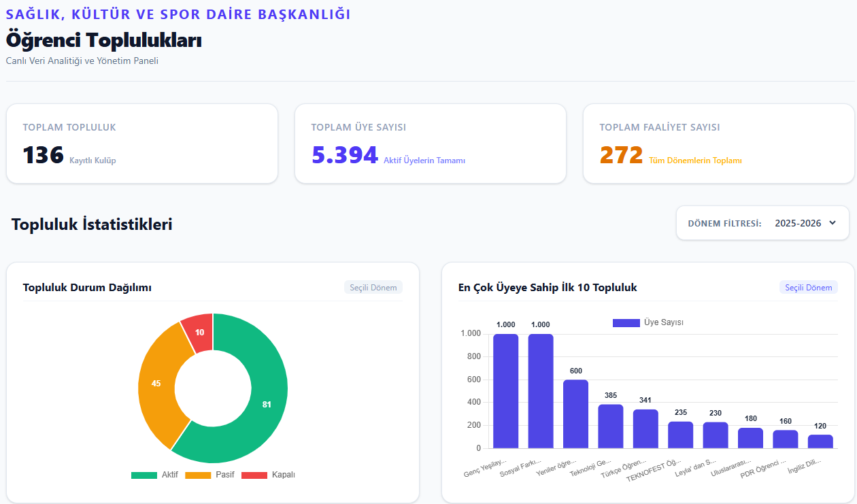Click Seçili Dönem badge on donut chart card
This screenshot has height=504, width=857.
click(373, 288)
